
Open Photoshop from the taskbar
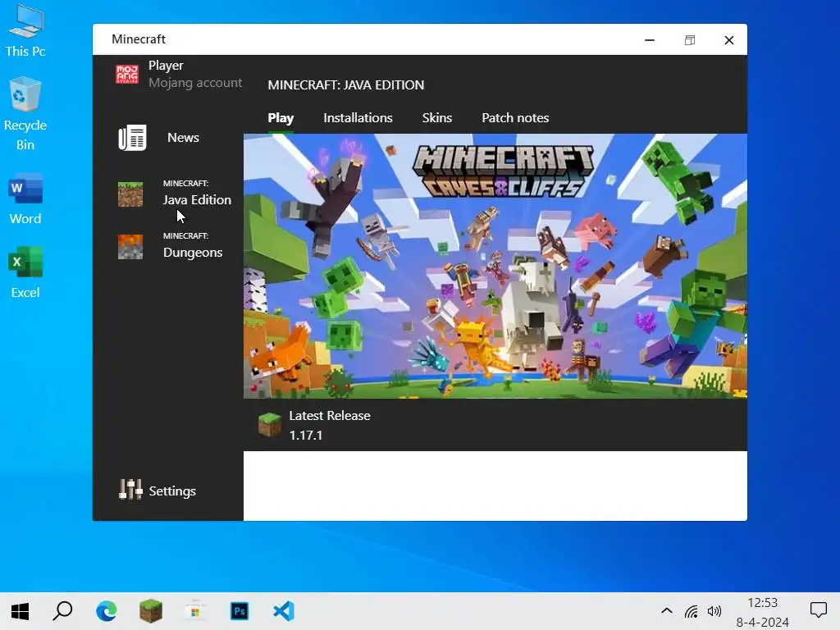click(x=240, y=610)
